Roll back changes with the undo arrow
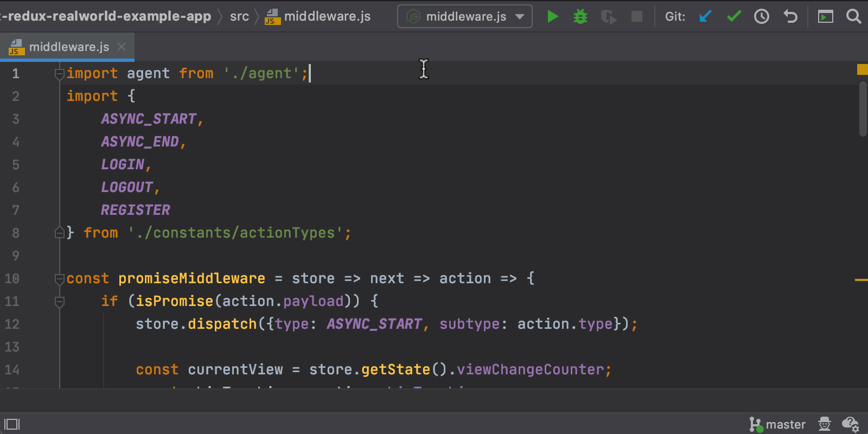Image resolution: width=868 pixels, height=434 pixels. tap(790, 17)
